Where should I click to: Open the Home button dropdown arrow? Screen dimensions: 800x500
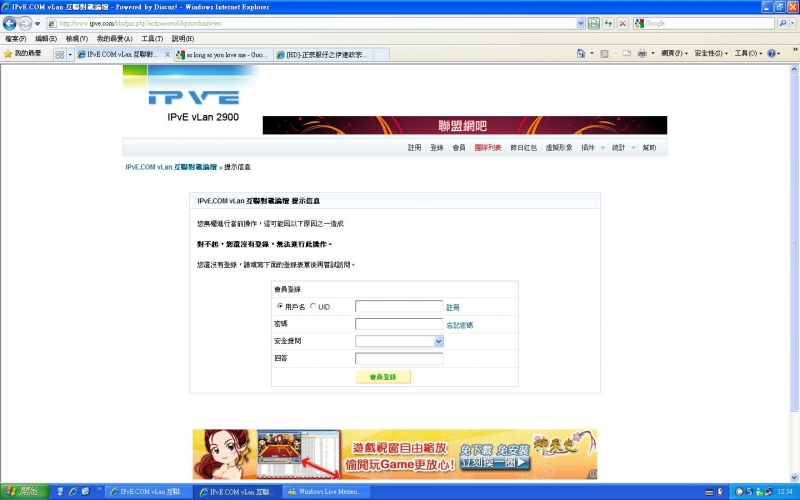[x=592, y=54]
